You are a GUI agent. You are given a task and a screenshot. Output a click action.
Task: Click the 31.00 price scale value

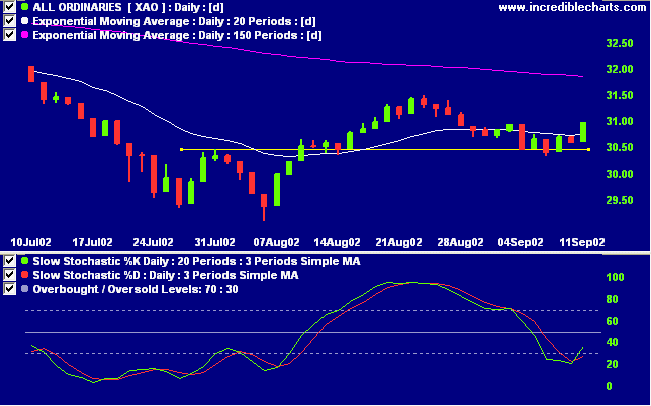point(620,122)
